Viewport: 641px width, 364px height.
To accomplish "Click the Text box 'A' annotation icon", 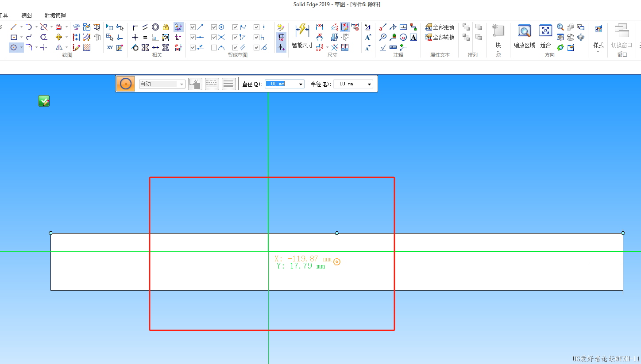I will click(x=413, y=37).
